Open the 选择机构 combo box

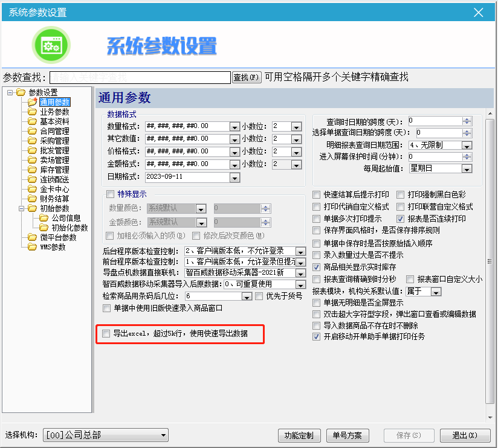click(x=163, y=435)
